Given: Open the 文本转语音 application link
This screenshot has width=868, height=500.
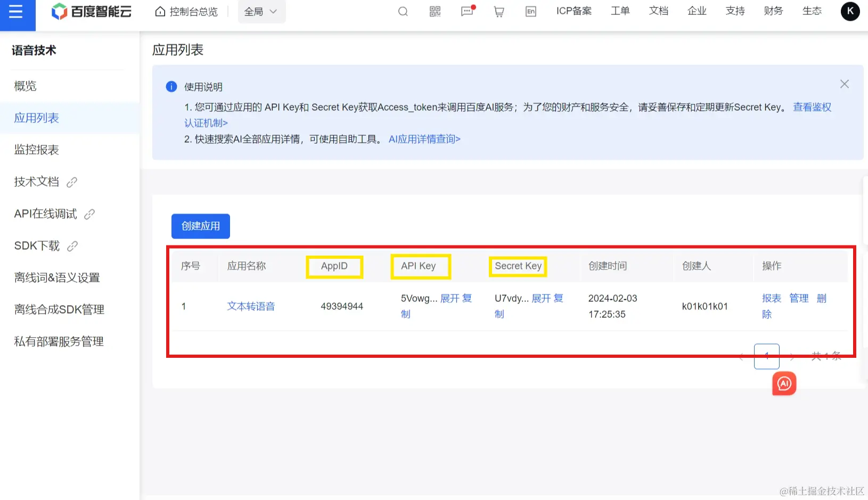Looking at the screenshot, I should click(251, 306).
